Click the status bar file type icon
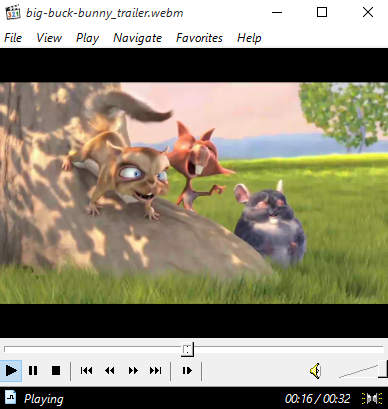Viewport: 388px width, 409px height. pyautogui.click(x=10, y=398)
